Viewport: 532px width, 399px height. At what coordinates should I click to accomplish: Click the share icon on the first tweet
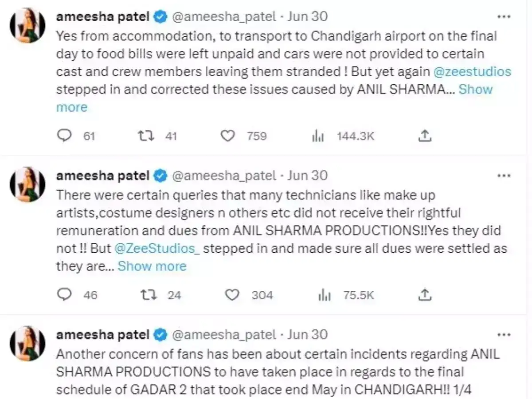tap(424, 135)
